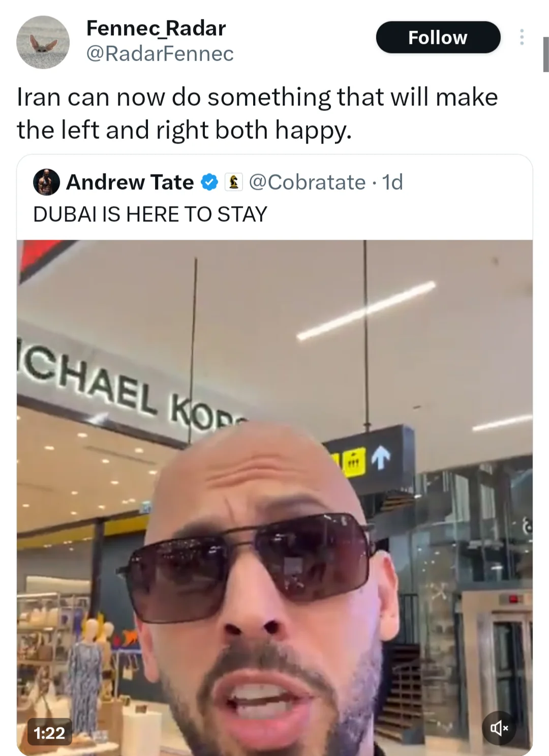Open the Fennec_Radar display name link

156,28
